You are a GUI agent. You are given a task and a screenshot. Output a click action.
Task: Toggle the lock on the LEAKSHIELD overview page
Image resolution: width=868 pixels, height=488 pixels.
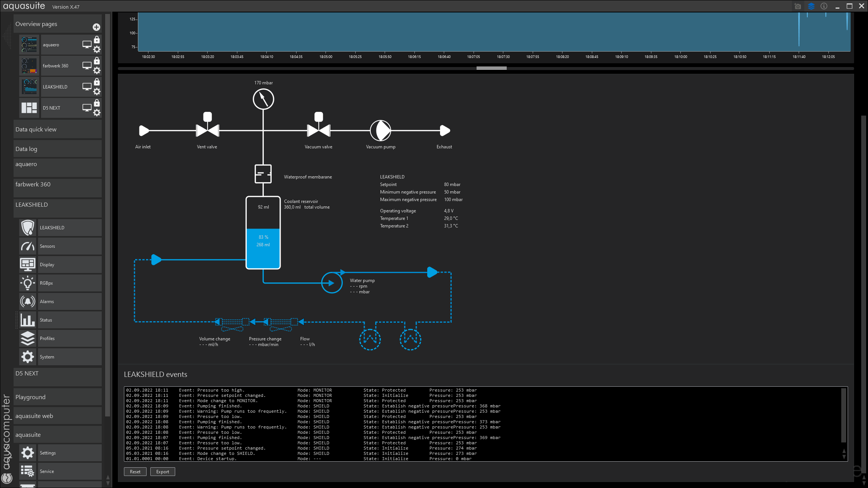click(97, 82)
